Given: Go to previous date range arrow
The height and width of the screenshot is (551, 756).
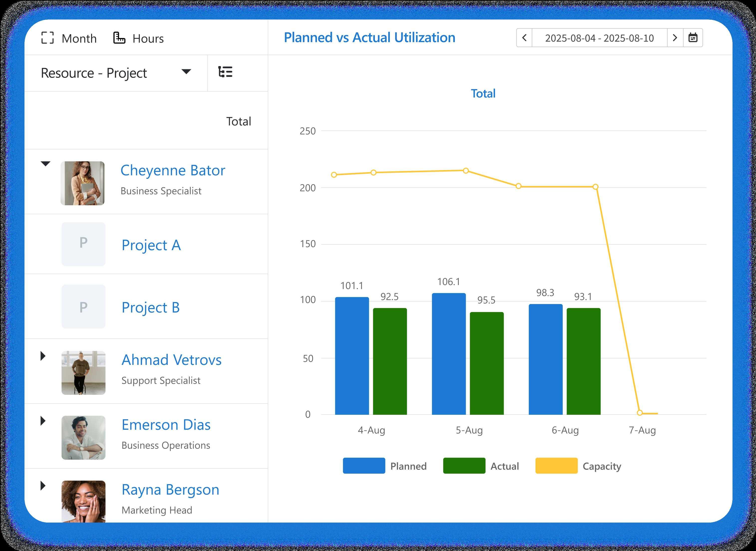Looking at the screenshot, I should pos(524,38).
